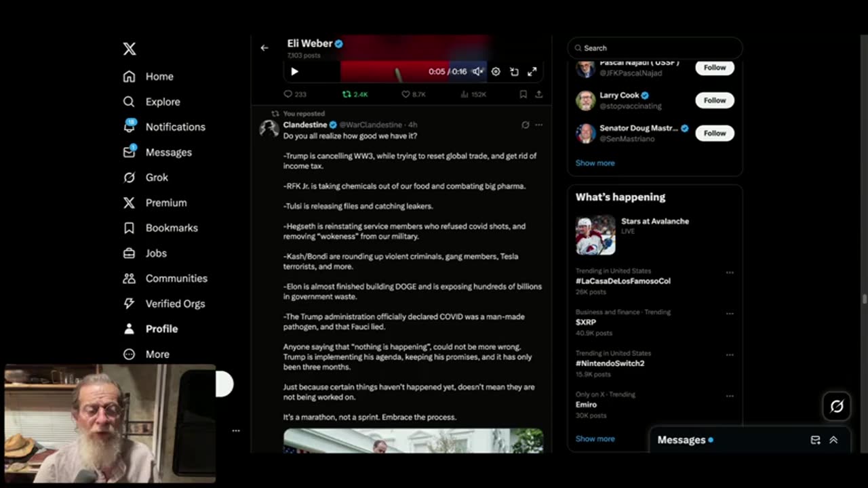Open the @WarClandestine handle

tap(370, 125)
